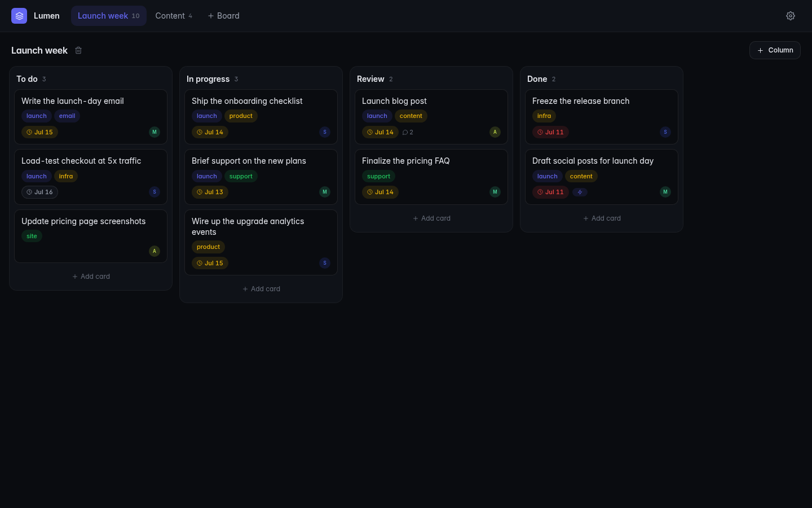The width and height of the screenshot is (812, 508).
Task: Click the M avatar on launch-day email card
Action: (x=155, y=132)
